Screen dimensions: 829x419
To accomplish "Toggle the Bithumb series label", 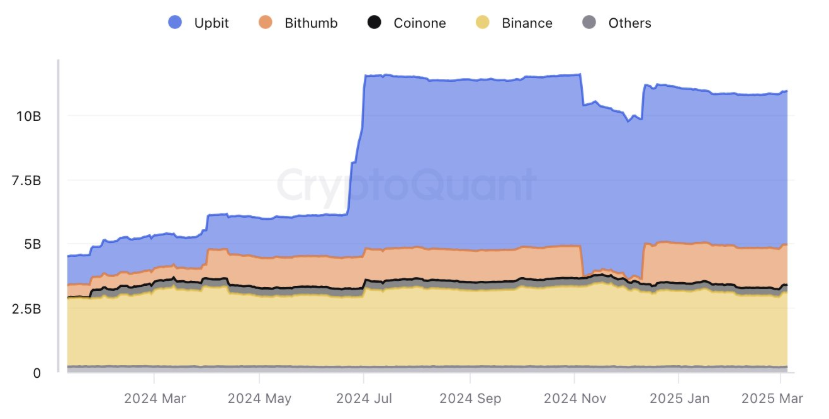I will tap(310, 22).
